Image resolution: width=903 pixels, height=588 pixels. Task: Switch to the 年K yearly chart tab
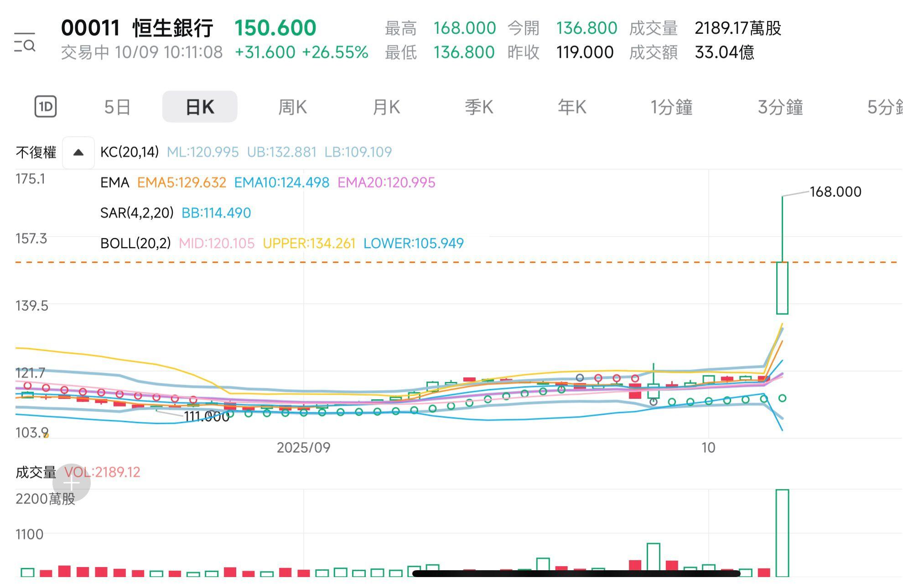[570, 106]
